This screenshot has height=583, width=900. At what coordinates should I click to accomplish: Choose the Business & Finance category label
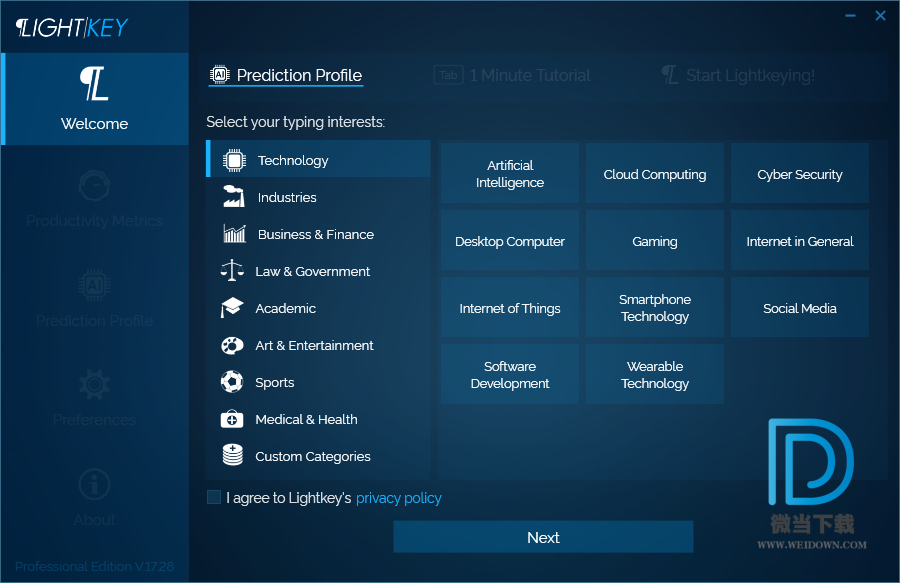tap(316, 234)
